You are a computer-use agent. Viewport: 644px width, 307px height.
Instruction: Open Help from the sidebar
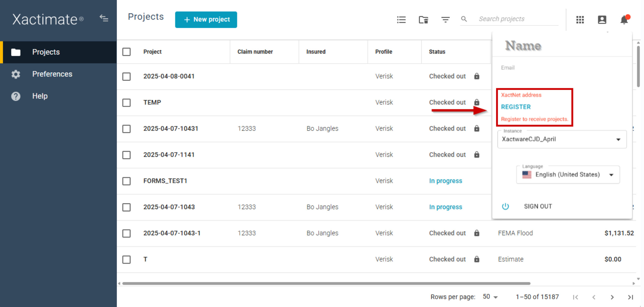pos(40,96)
